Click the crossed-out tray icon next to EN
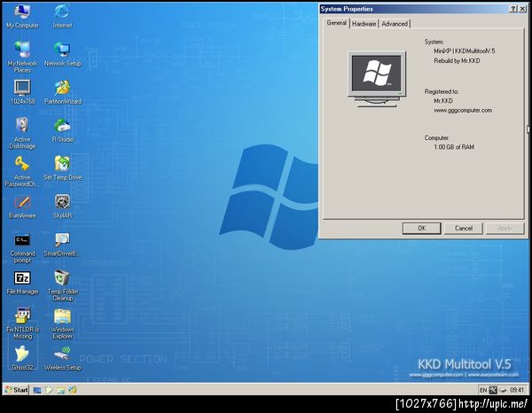This screenshot has width=532, height=413. click(493, 390)
